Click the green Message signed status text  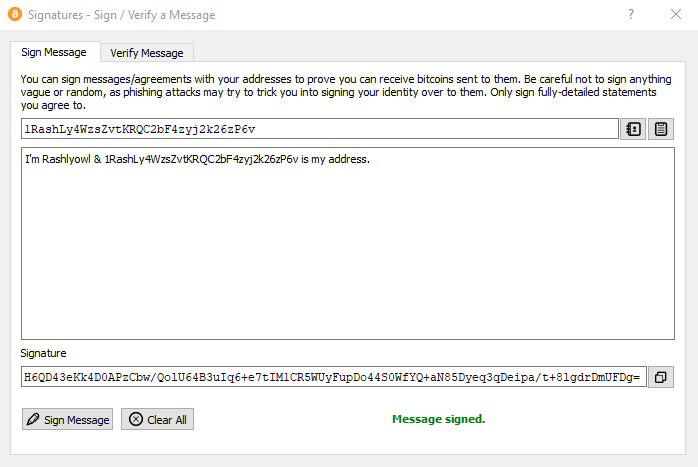(438, 419)
